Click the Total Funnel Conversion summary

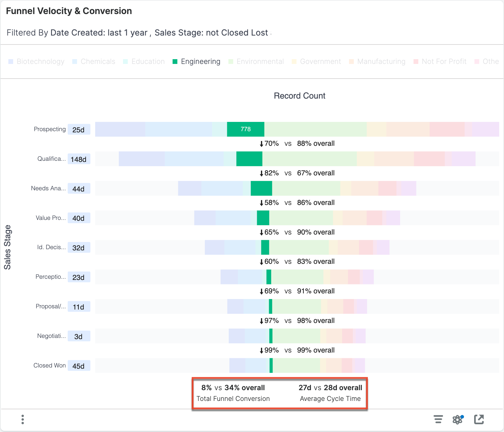233,393
